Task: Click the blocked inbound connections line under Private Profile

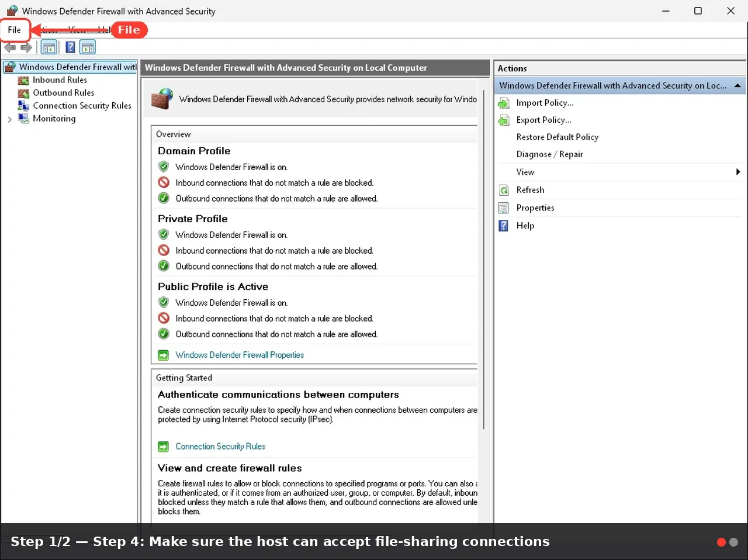Action: (275, 251)
